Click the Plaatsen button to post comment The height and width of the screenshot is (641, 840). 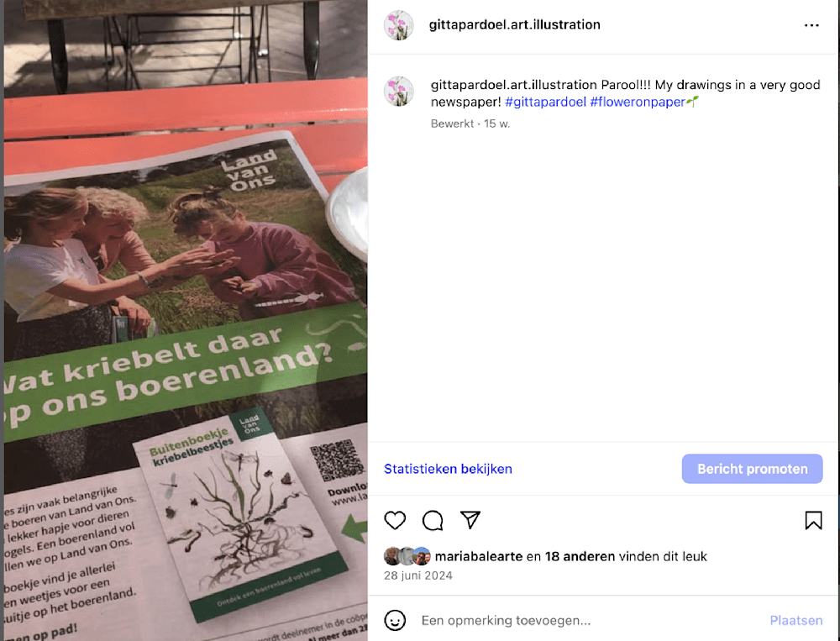pyautogui.click(x=796, y=620)
